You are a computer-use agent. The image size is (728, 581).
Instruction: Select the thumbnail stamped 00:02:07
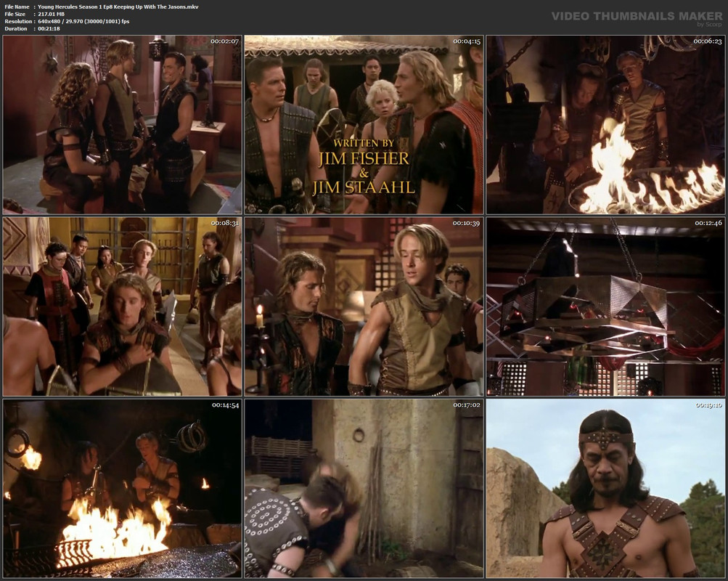122,124
